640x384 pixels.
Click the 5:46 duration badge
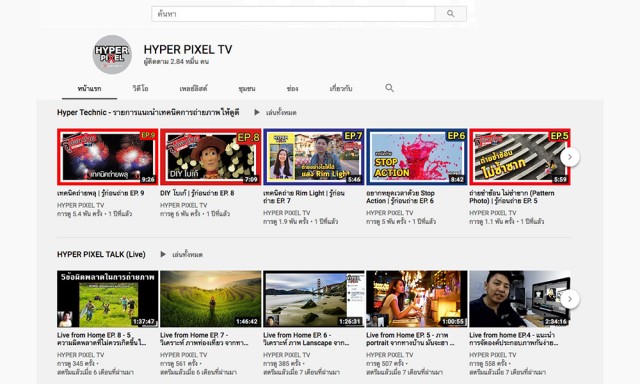pyautogui.click(x=354, y=179)
